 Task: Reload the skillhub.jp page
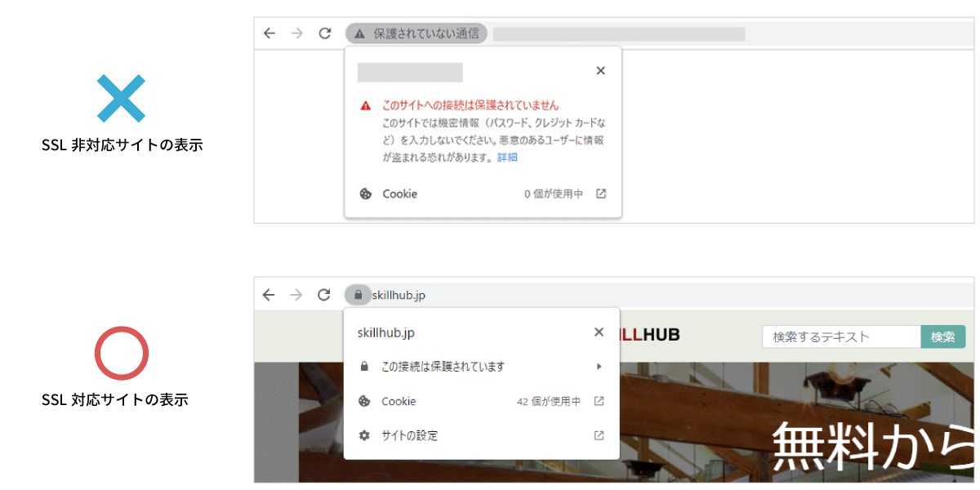pos(324,295)
